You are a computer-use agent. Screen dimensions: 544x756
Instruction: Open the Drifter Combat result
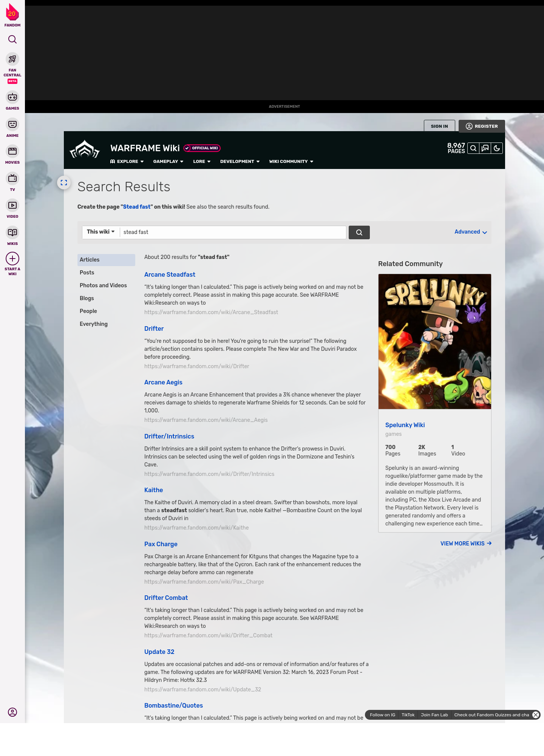[x=166, y=598]
